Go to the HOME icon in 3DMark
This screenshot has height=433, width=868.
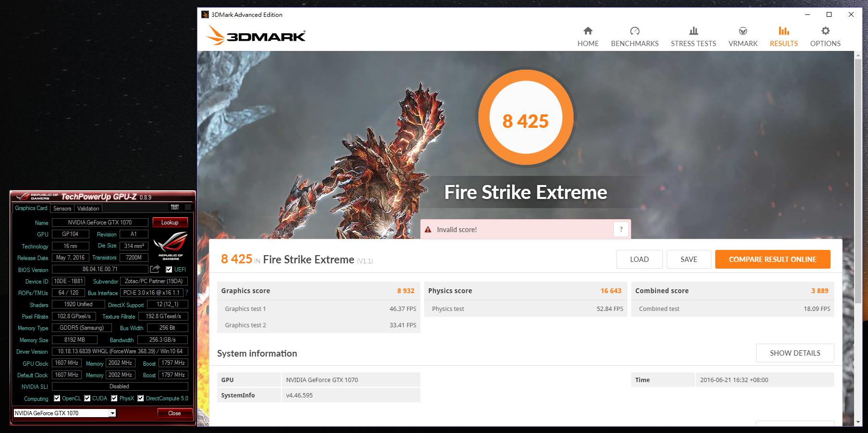point(588,31)
